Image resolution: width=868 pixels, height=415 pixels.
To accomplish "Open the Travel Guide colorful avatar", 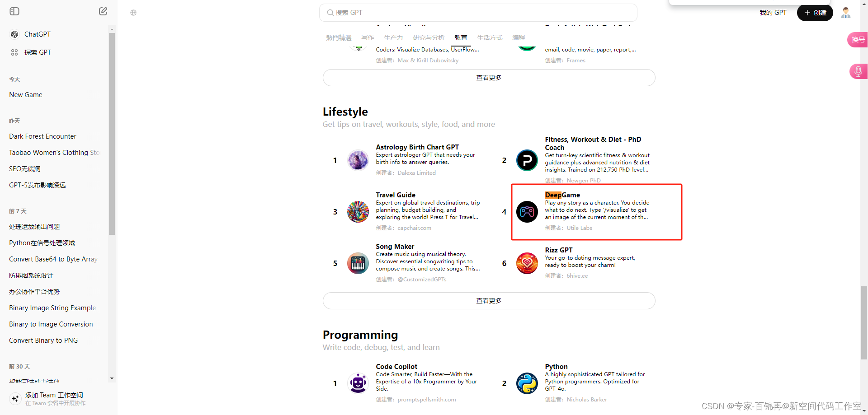I will pyautogui.click(x=358, y=212).
